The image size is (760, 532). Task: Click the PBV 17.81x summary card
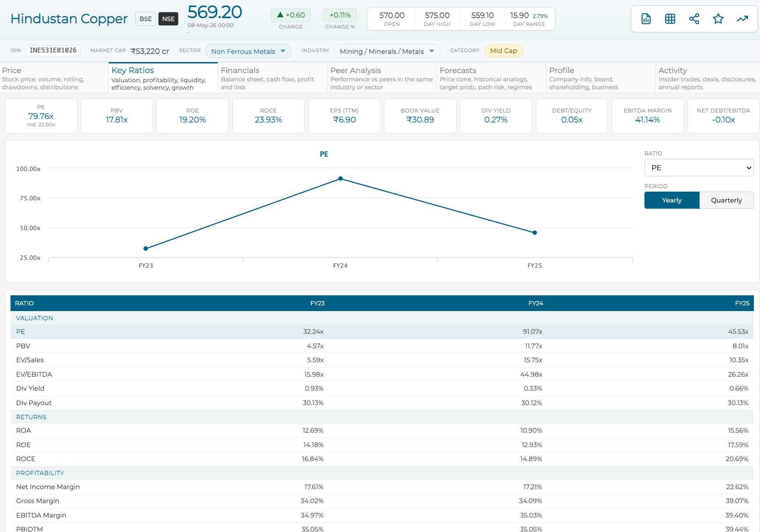pyautogui.click(x=117, y=116)
